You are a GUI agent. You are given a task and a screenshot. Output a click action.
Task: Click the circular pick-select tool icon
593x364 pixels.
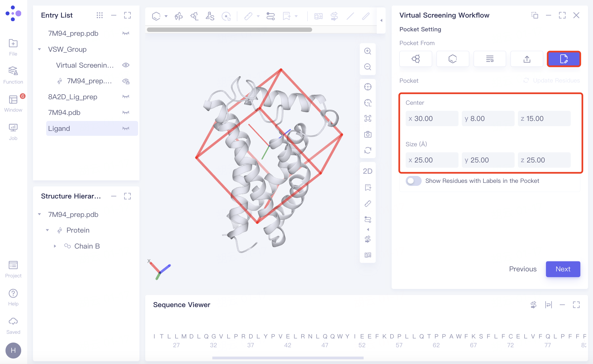pyautogui.click(x=226, y=16)
